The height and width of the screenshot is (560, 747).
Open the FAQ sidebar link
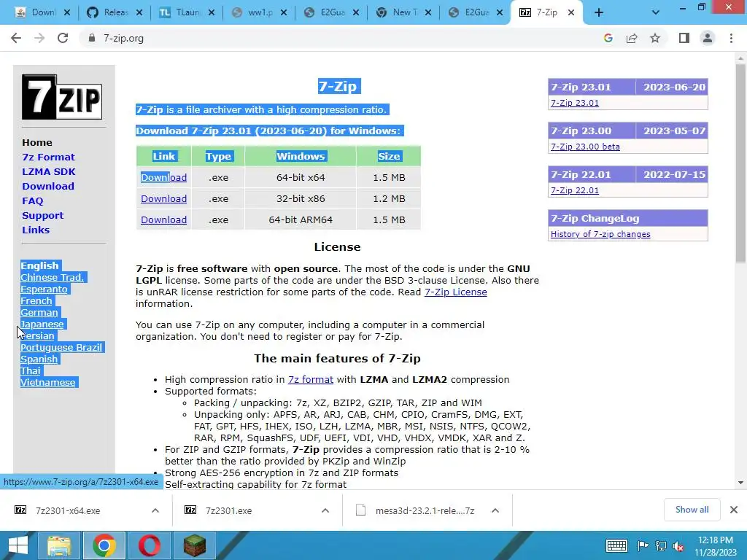point(32,201)
